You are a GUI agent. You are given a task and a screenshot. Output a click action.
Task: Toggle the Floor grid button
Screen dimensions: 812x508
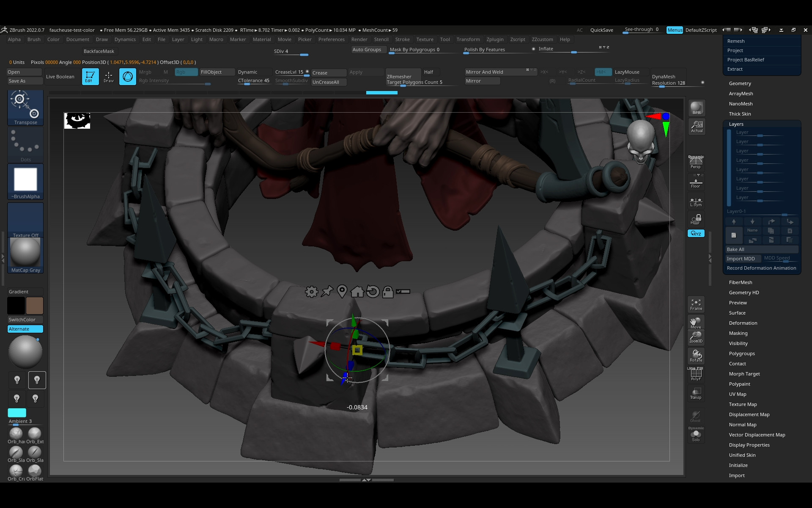coord(696,182)
